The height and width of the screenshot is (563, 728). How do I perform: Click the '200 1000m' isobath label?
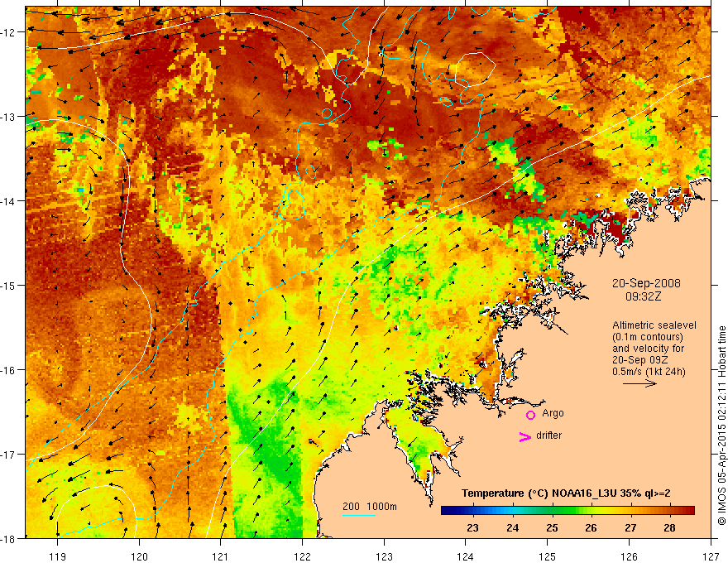tap(370, 507)
